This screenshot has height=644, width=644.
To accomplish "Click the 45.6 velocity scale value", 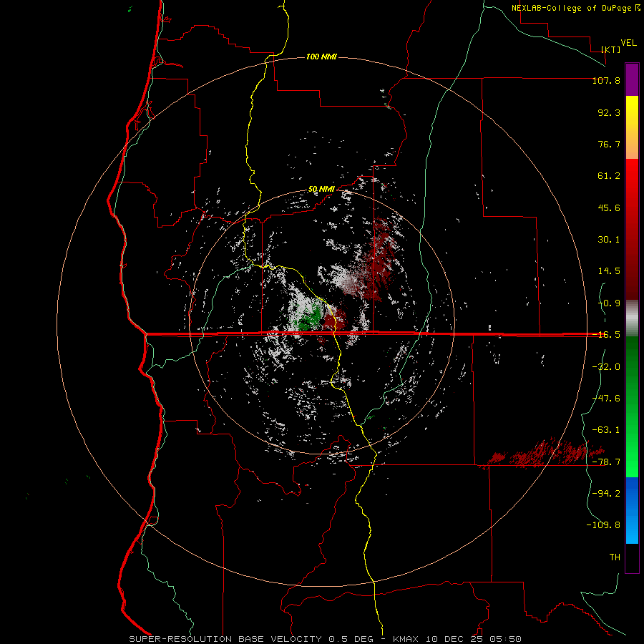I will [609, 208].
